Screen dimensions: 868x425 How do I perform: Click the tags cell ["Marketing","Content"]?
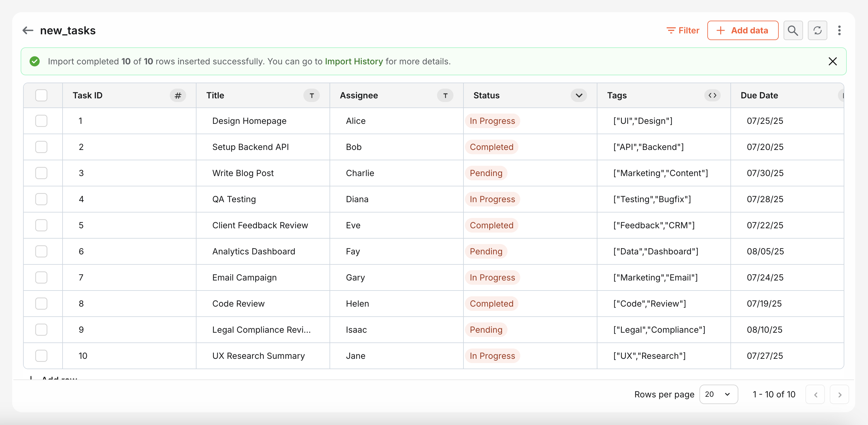pyautogui.click(x=664, y=173)
